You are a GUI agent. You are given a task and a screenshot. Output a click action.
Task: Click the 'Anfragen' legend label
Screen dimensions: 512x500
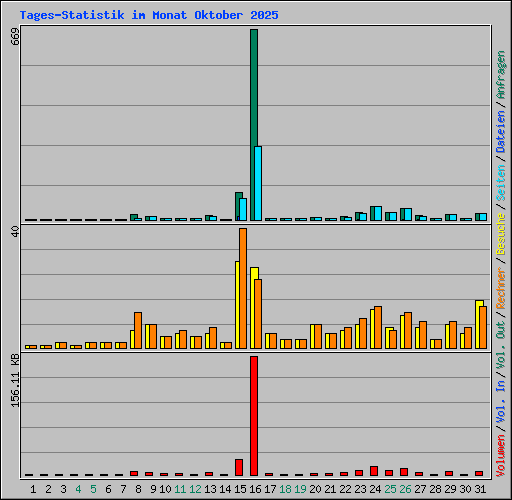coord(501,74)
